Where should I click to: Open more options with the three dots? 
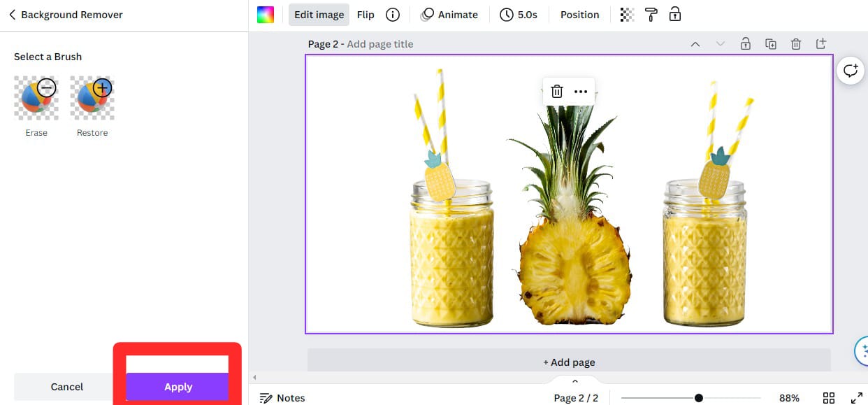tap(581, 91)
